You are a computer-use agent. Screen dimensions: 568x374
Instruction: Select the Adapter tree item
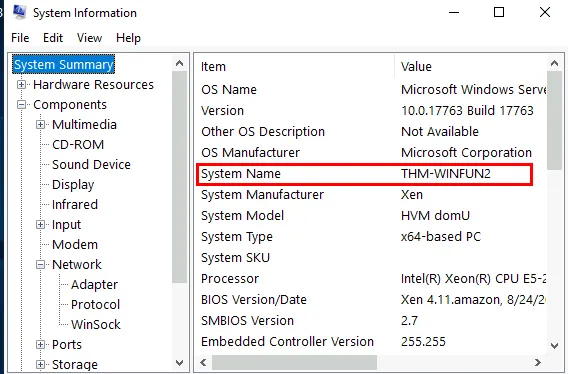(95, 285)
